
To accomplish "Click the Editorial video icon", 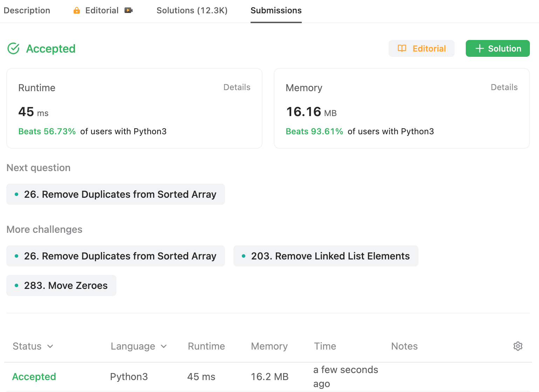I will [129, 11].
